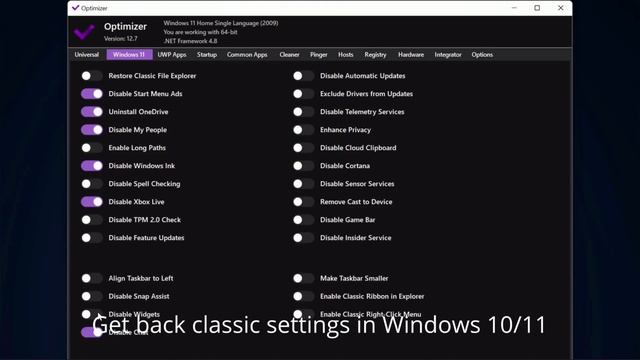Screen dimensions: 640x360
Task: Turn on Disable Telemetry Services switch
Action: click(303, 112)
